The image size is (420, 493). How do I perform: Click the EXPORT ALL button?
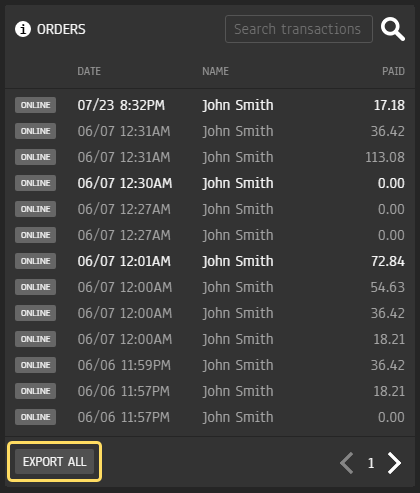[x=54, y=462]
